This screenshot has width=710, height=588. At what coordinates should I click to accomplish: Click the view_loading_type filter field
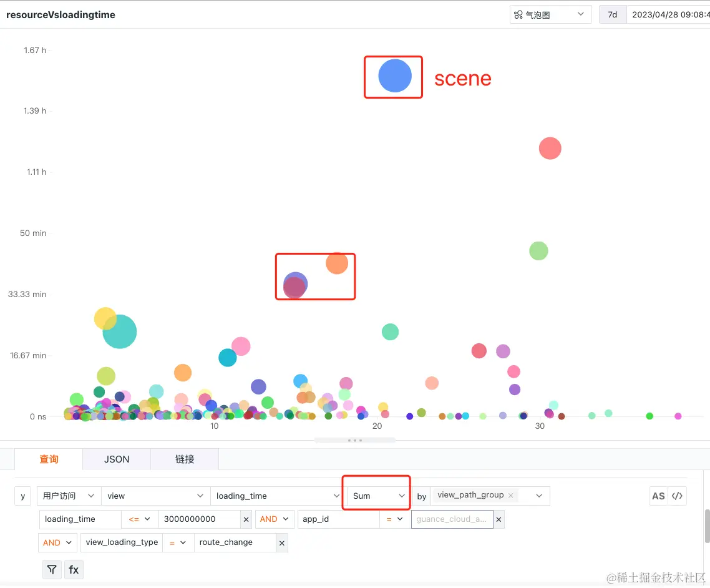(122, 542)
